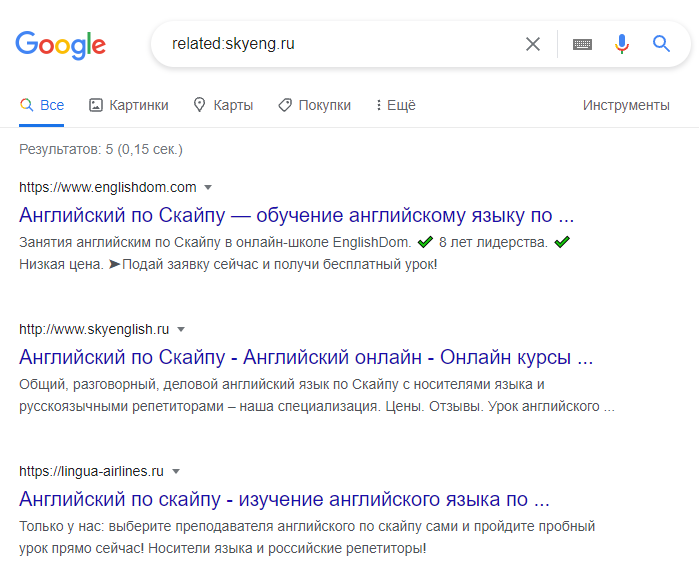Click the Покупки price tag icon
The image size is (699, 575).
[285, 105]
